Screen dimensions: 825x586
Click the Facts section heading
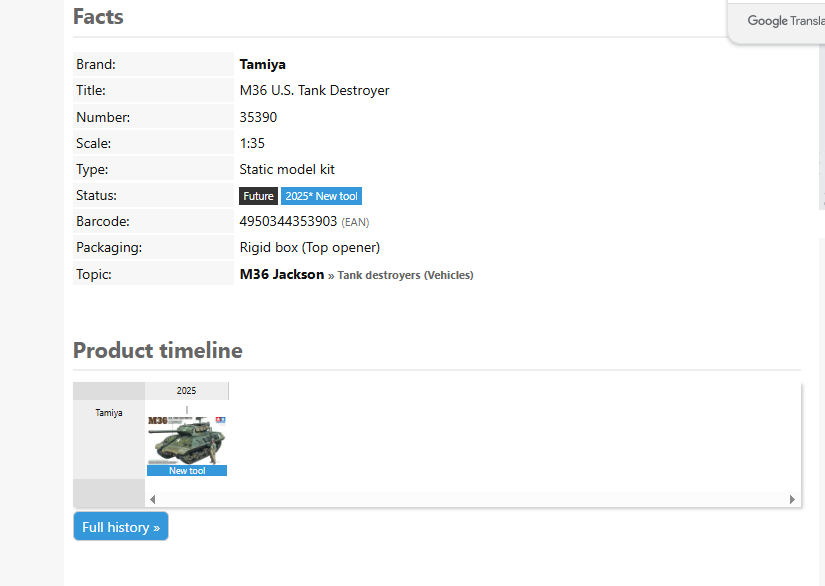pyautogui.click(x=98, y=17)
